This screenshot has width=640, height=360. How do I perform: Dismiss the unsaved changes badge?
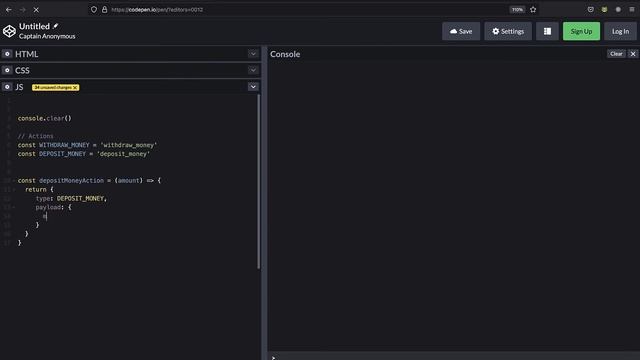tap(76, 87)
